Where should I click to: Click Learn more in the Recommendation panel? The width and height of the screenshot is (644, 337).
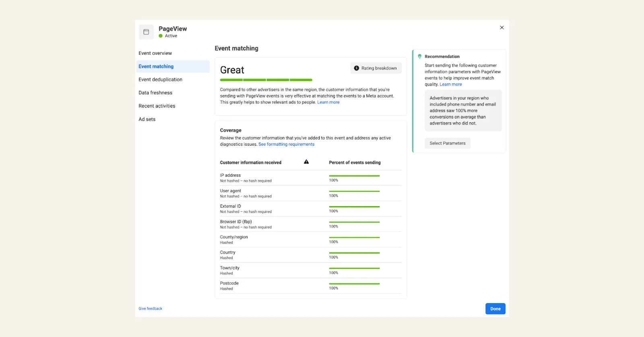coord(451,85)
